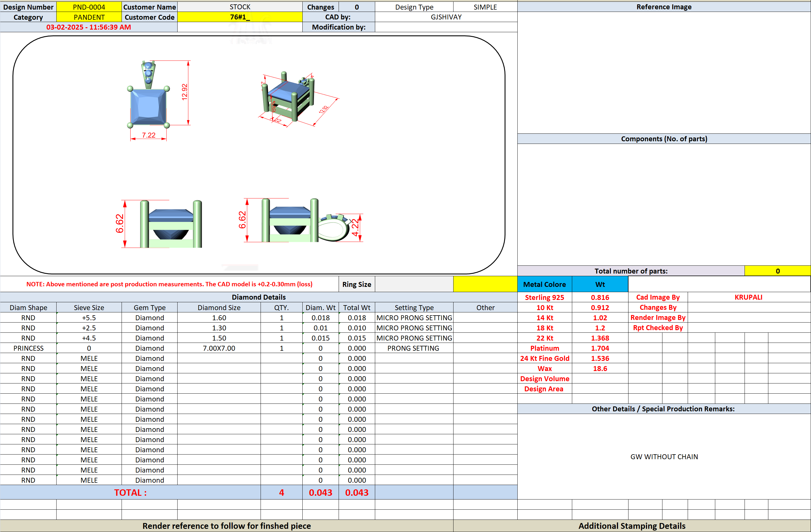Select the PRONG SETTING cell in PRINCESS row
This screenshot has width=811, height=532.
(x=414, y=348)
